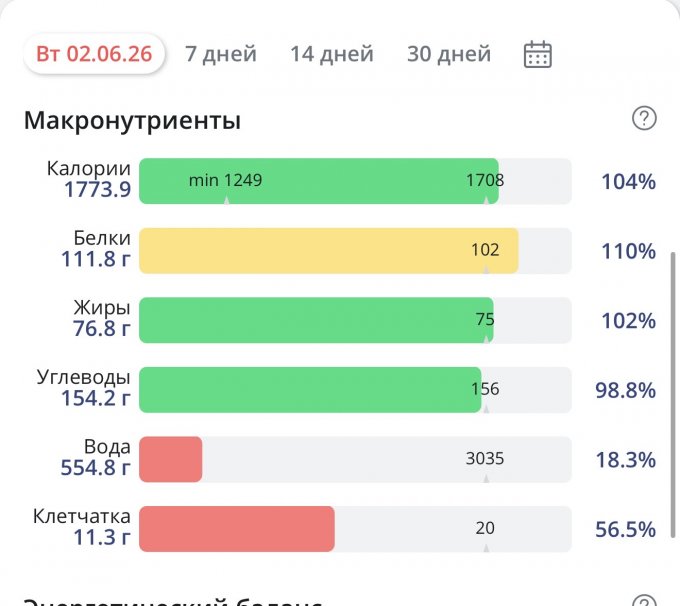Click the 1708 calorie target marker

(x=485, y=180)
